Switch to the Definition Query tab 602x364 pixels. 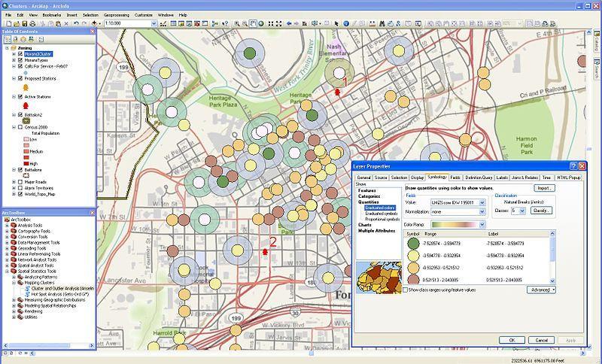tap(479, 177)
